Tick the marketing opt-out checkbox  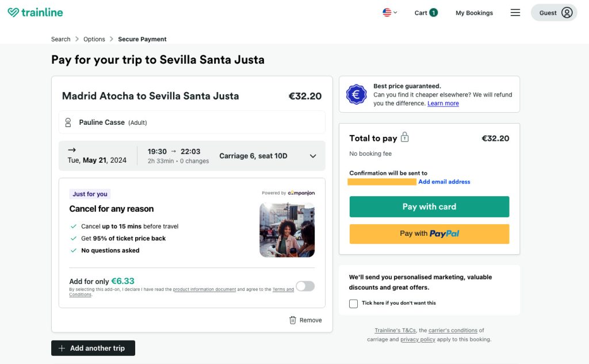tap(353, 304)
